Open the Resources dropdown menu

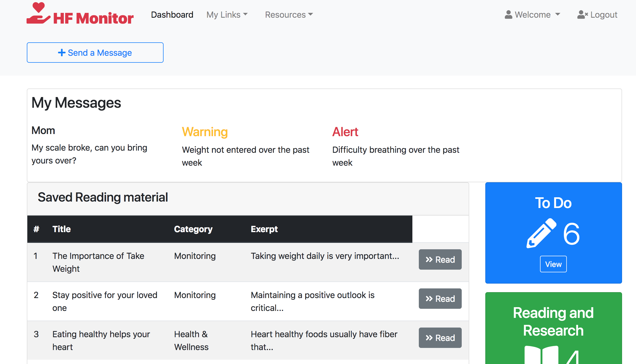(289, 14)
